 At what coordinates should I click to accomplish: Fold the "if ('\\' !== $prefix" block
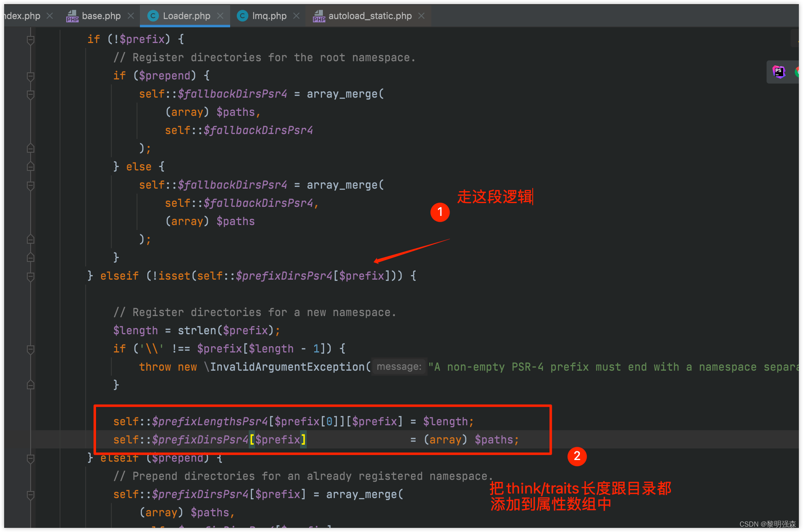tap(30, 349)
